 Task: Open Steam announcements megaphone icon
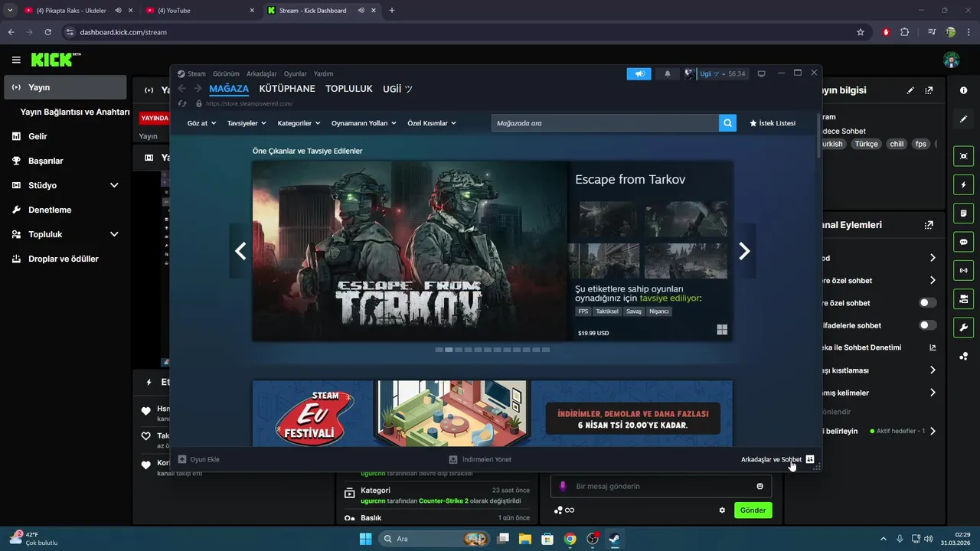[639, 74]
